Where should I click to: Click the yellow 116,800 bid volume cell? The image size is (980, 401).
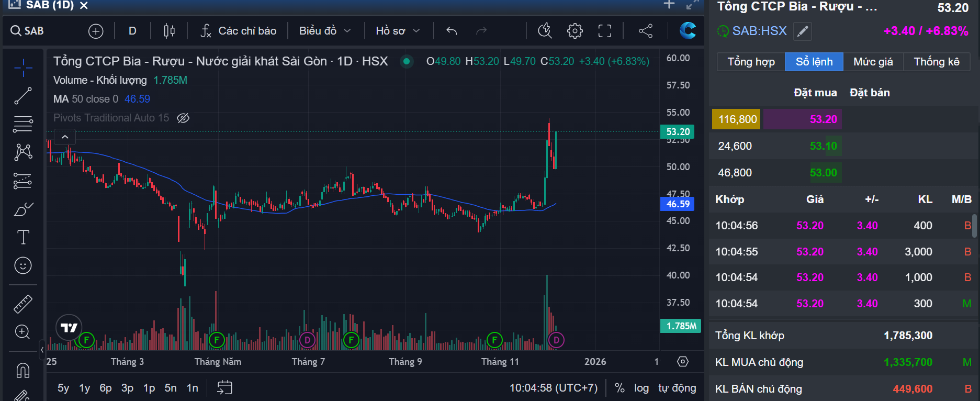pyautogui.click(x=737, y=119)
